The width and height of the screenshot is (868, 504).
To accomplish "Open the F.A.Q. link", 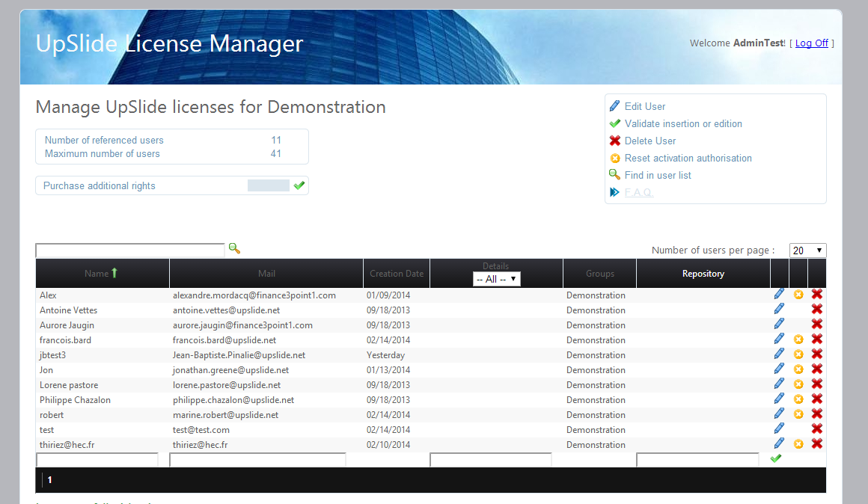I will pyautogui.click(x=639, y=192).
